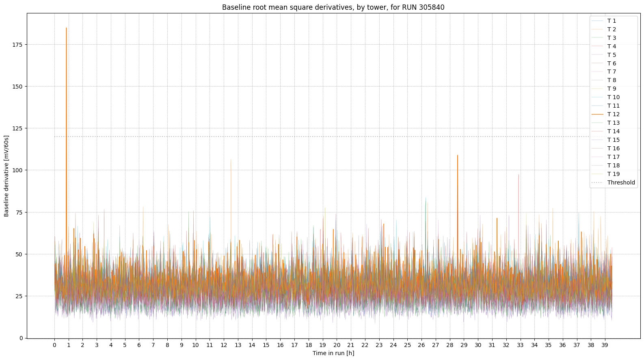Viewport: 644px width, 360px height.
Task: Select the T 10 legend entry
Action: tap(613, 98)
